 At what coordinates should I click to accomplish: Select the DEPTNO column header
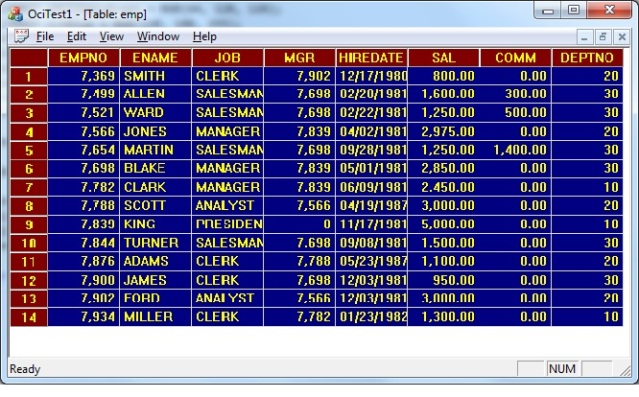click(x=587, y=57)
